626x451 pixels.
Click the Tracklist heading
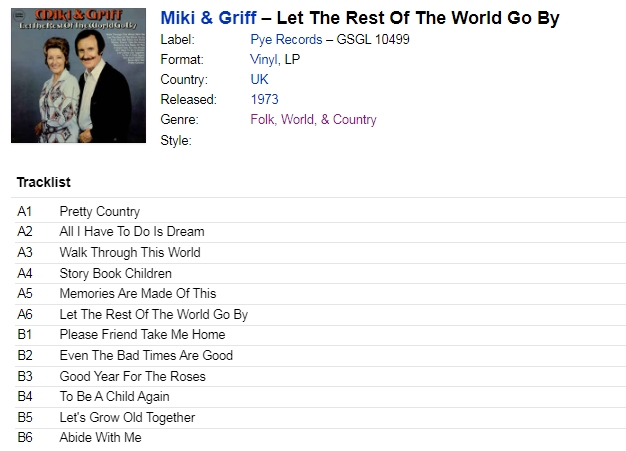[x=44, y=182]
